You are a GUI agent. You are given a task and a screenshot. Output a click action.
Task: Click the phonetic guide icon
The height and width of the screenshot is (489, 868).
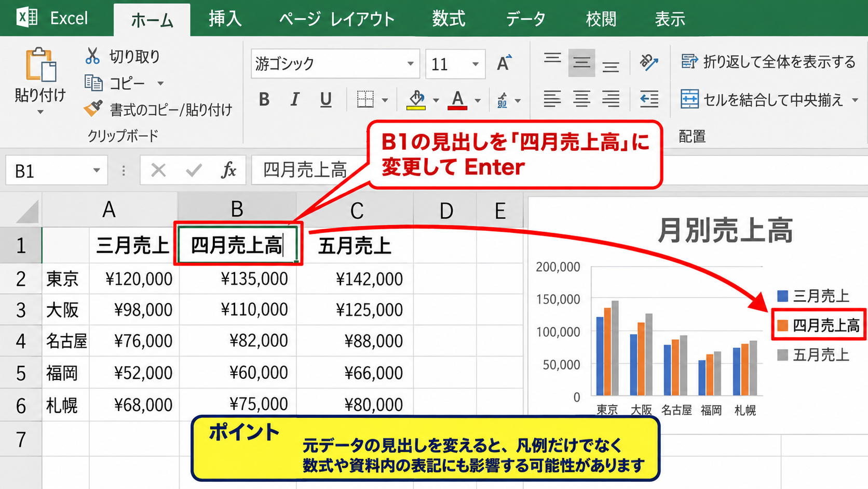point(503,100)
